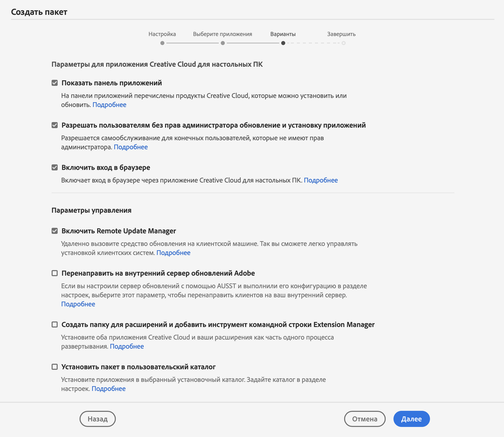Viewport: 504px width, 437px height.
Task: Enable "Установить пакет в пользовательский каталог" checkbox
Action: point(55,367)
